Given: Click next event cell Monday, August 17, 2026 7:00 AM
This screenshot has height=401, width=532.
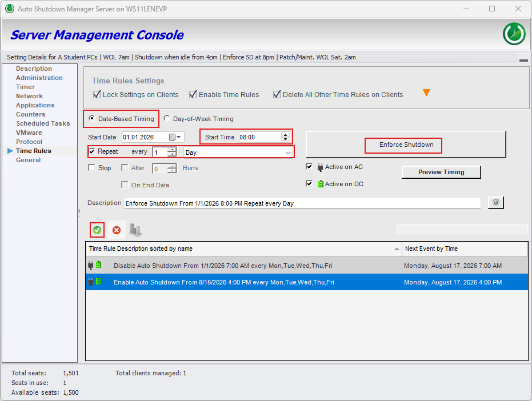Looking at the screenshot, I should pyautogui.click(x=453, y=266).
